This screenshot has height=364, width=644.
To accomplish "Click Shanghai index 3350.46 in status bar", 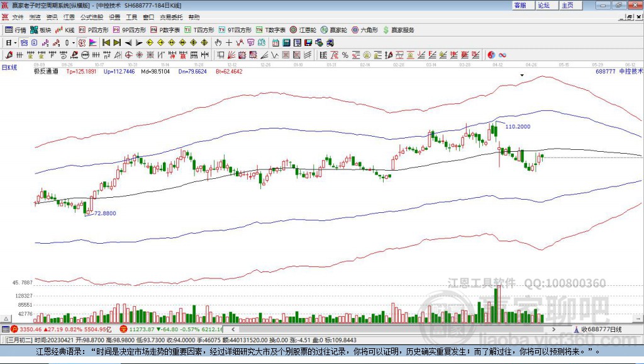I will (30, 329).
